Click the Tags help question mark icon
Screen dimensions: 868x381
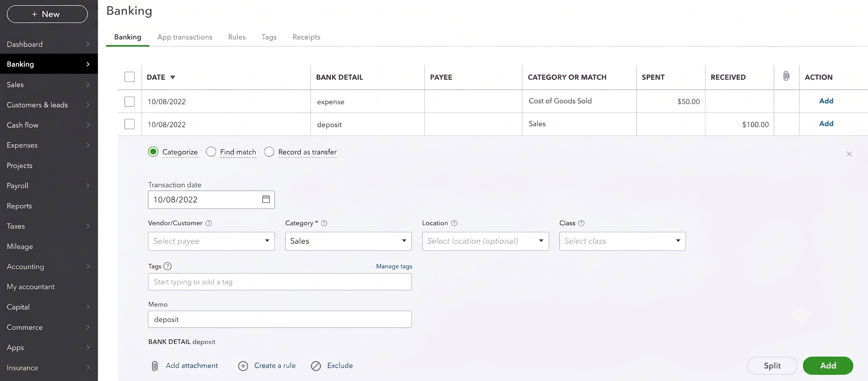[167, 266]
